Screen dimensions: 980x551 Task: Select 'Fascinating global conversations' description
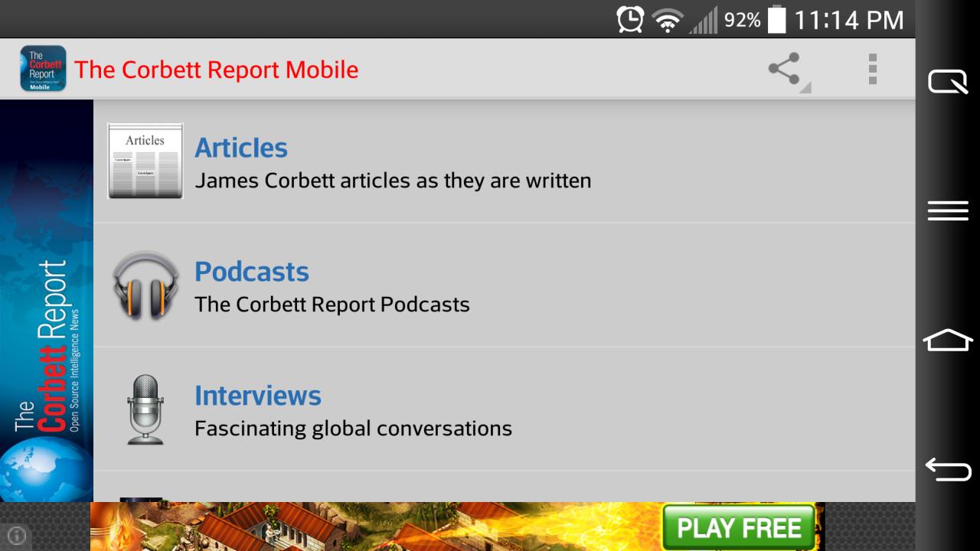(x=353, y=429)
